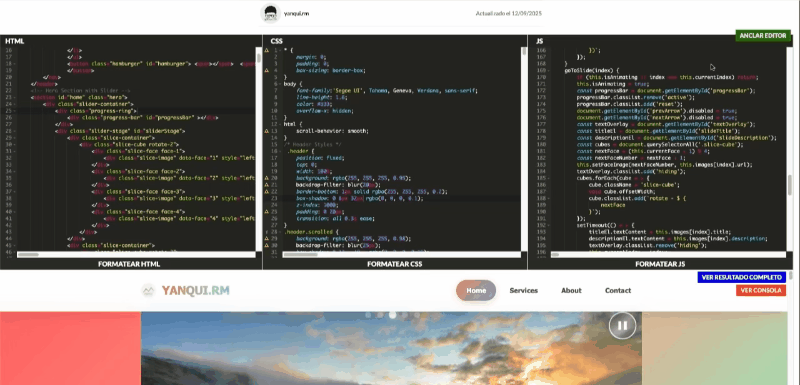Click the ANCLAR EDITOR button
Image resolution: width=800 pixels, height=385 pixels.
(x=763, y=36)
